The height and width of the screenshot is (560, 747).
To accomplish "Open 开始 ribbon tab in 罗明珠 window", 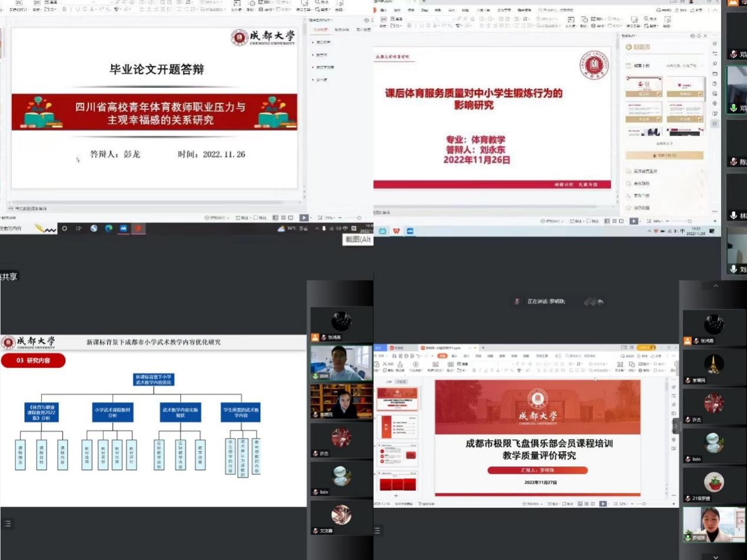I will [442, 356].
